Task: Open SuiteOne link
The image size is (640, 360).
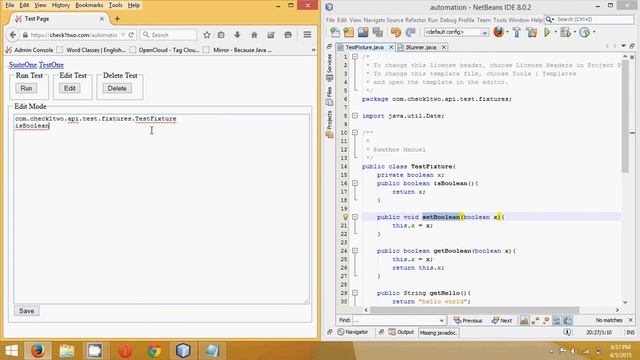Action: (x=23, y=65)
